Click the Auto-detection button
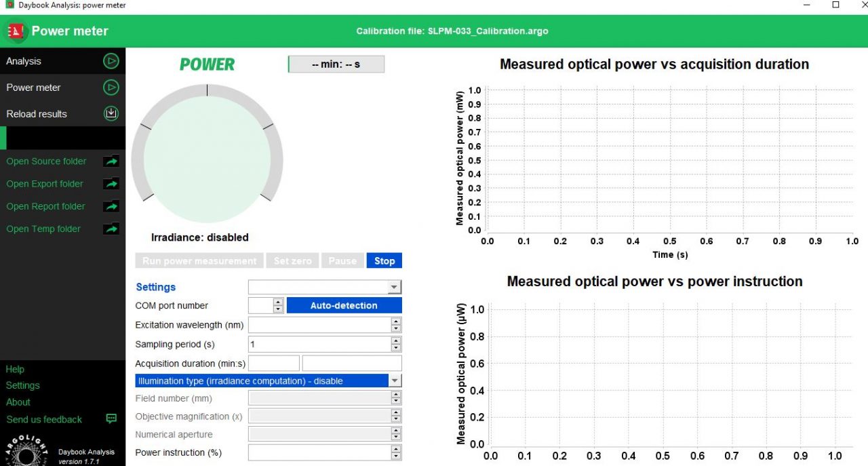This screenshot has height=466, width=868. click(x=344, y=305)
